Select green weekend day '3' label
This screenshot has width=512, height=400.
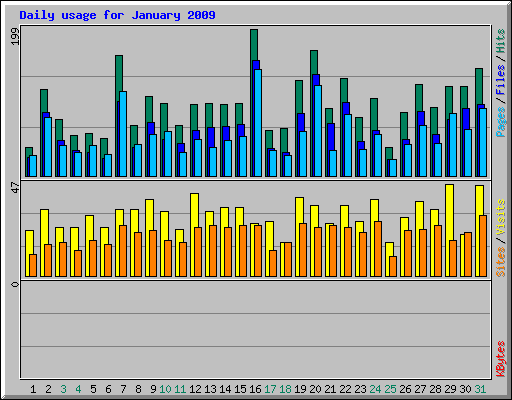click(63, 389)
